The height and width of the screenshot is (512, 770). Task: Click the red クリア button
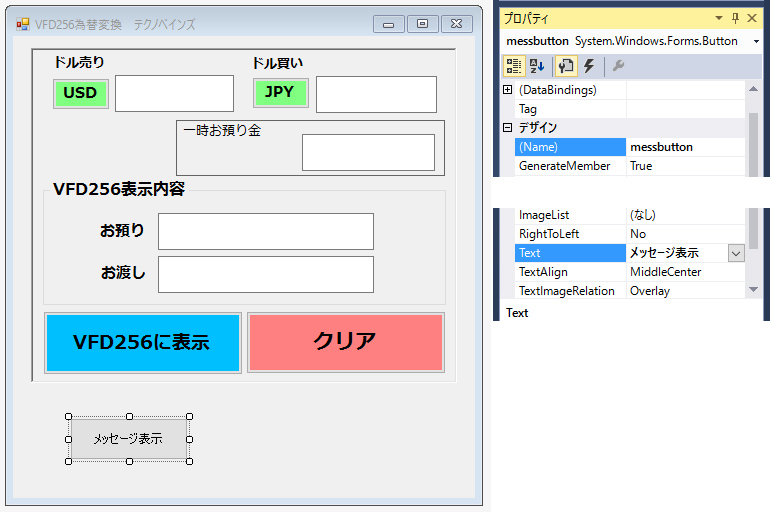coord(346,343)
